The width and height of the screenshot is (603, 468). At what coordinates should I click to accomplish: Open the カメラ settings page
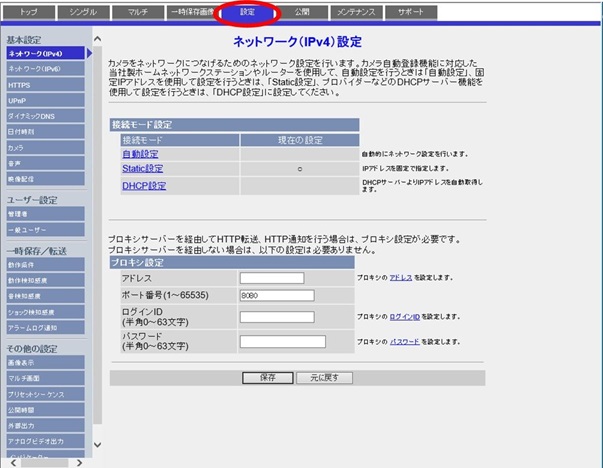pyautogui.click(x=45, y=147)
